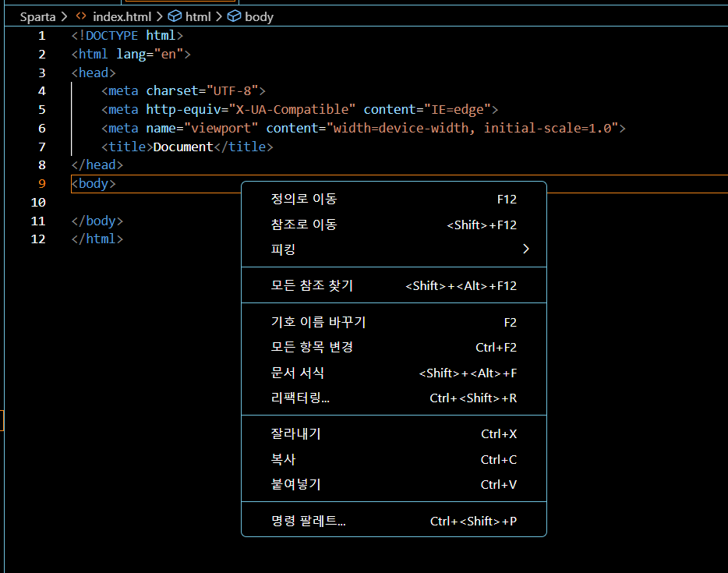Viewport: 728px width, 573px height.
Task: Open index.html breadcrumb item
Action: 122,16
